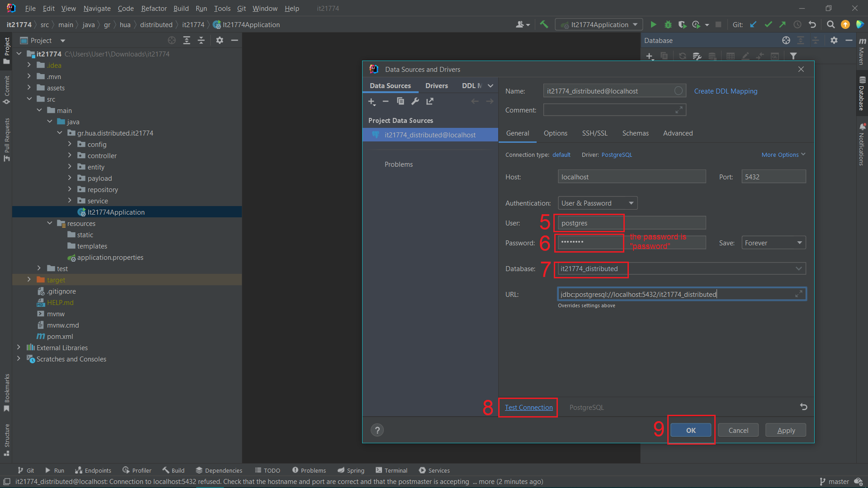The image size is (868, 488).
Task: Click the add data source plus icon in dialog
Action: click(x=372, y=102)
